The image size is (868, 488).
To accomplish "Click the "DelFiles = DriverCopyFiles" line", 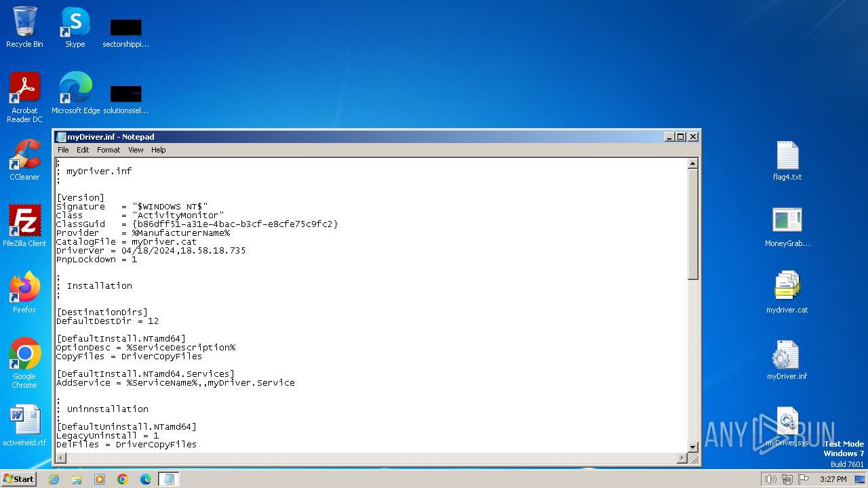I will (126, 445).
